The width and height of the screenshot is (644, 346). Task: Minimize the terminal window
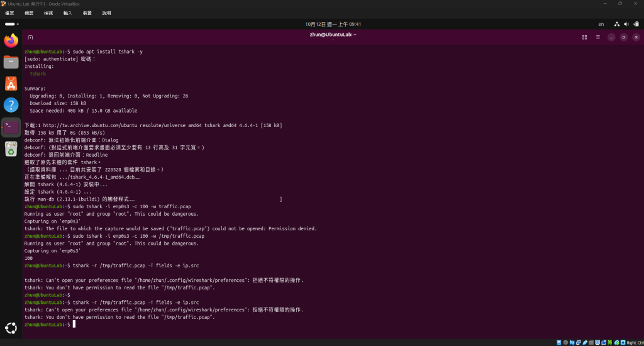611,37
